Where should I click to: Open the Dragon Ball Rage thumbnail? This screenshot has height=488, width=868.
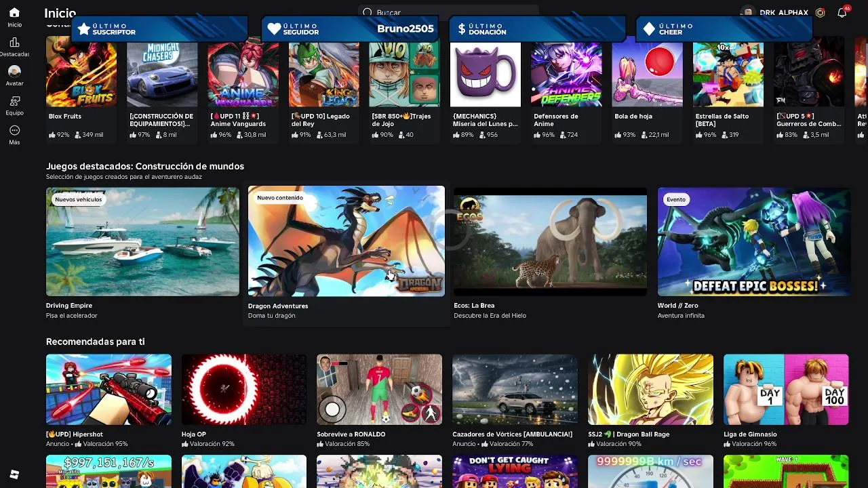tap(650, 390)
